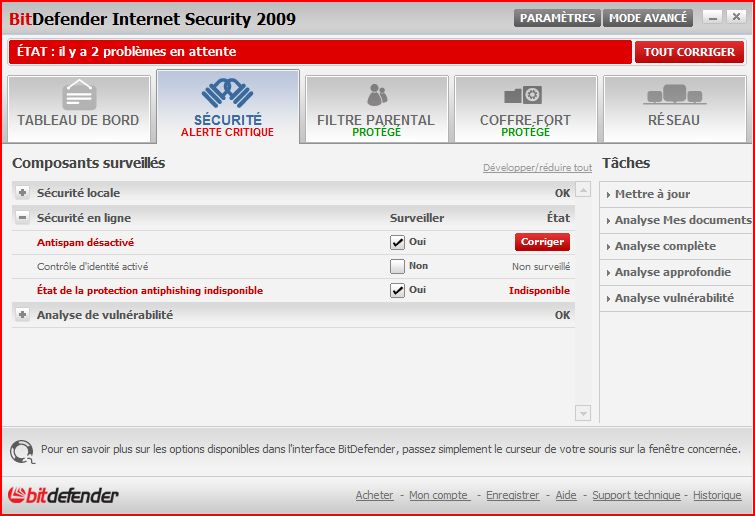Open the Réseau tab

pos(675,109)
